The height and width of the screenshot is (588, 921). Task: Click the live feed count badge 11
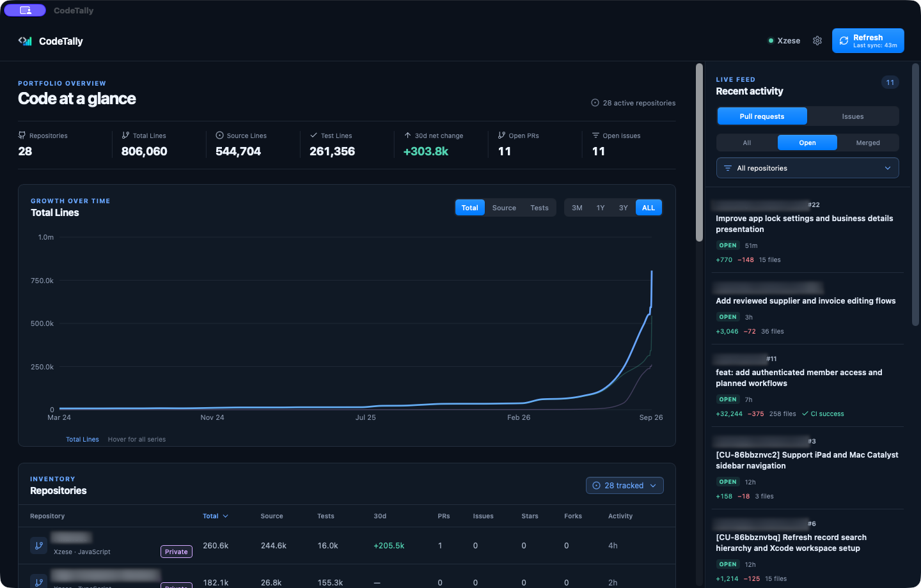(890, 82)
